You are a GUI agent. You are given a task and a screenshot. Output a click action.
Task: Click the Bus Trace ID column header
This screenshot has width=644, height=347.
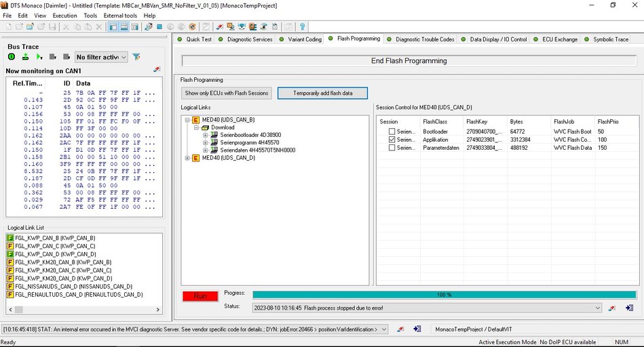(60, 83)
